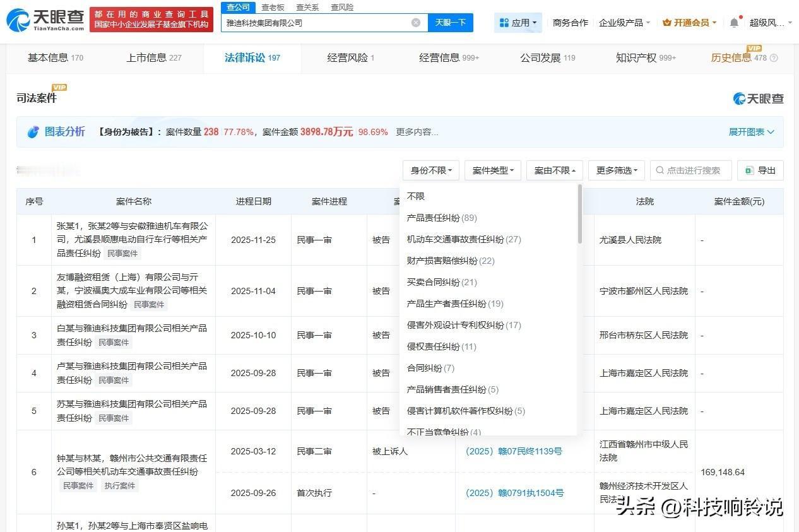Click the 点击进行搜索 search field

[x=694, y=170]
